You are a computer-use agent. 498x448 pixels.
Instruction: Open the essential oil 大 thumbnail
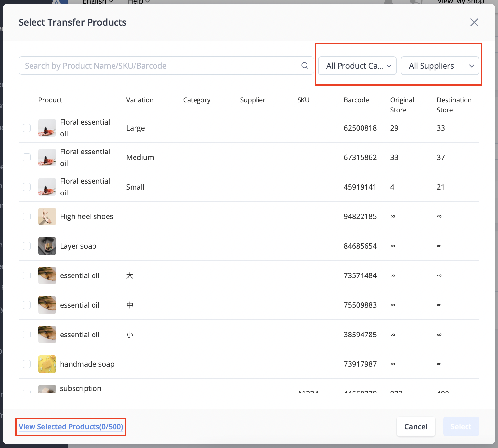pyautogui.click(x=47, y=275)
